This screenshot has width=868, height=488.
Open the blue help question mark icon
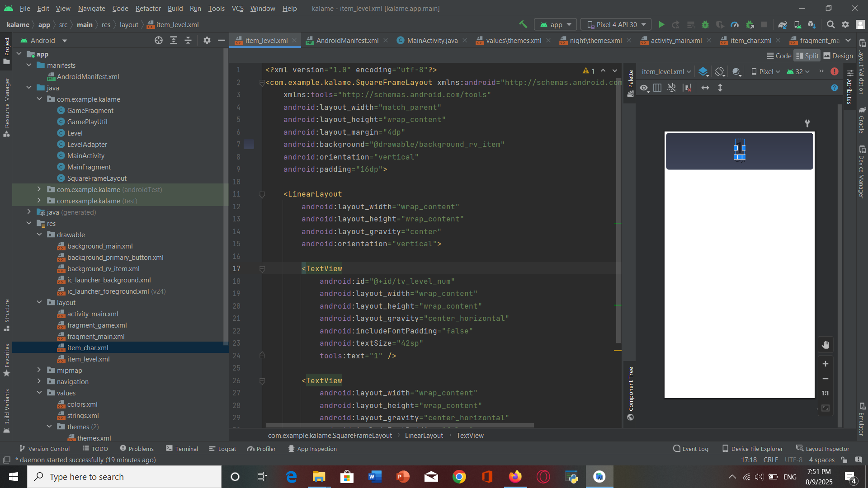tap(835, 88)
